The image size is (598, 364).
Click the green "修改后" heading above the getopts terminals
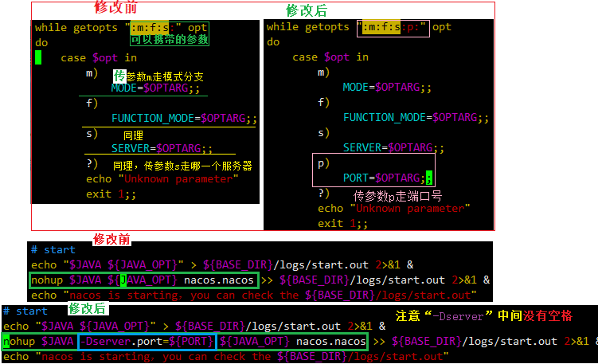tap(307, 10)
